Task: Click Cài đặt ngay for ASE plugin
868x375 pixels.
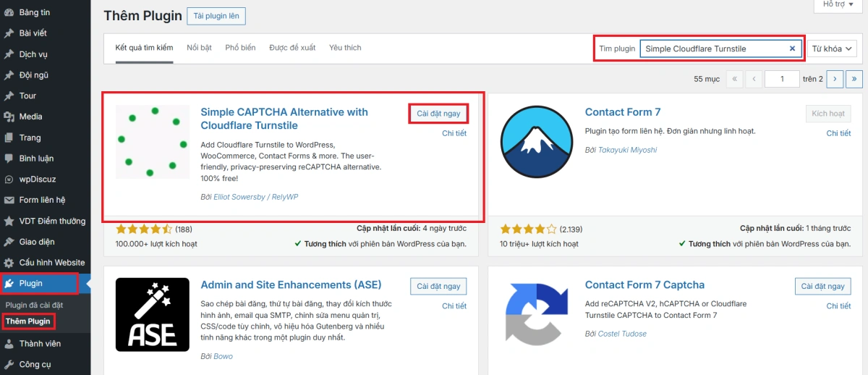Action: pos(438,287)
